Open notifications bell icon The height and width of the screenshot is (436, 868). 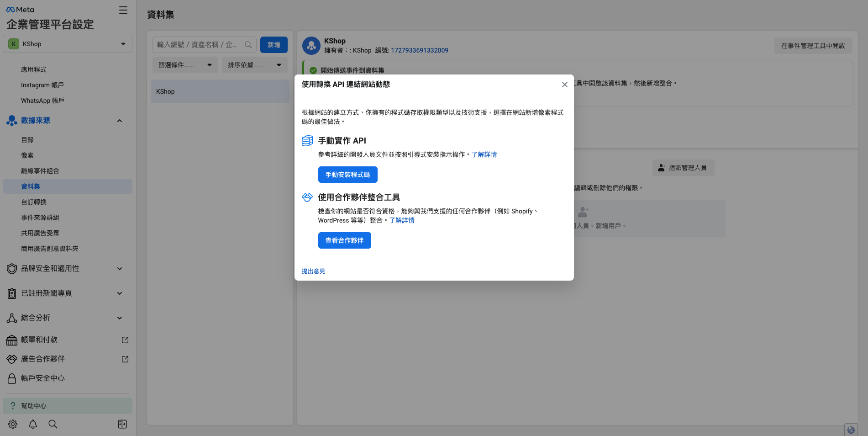click(33, 424)
